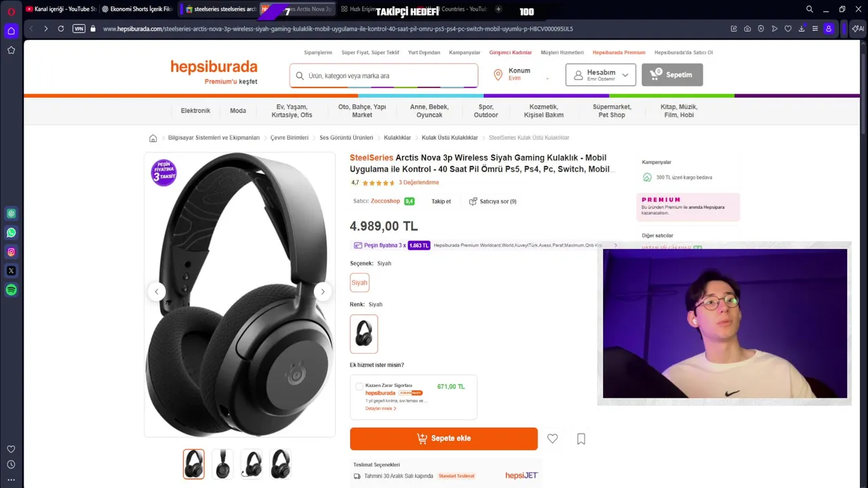Image resolution: width=868 pixels, height=488 pixels.
Task: Add headset to cart with Sepete ekle
Action: pyautogui.click(x=443, y=439)
